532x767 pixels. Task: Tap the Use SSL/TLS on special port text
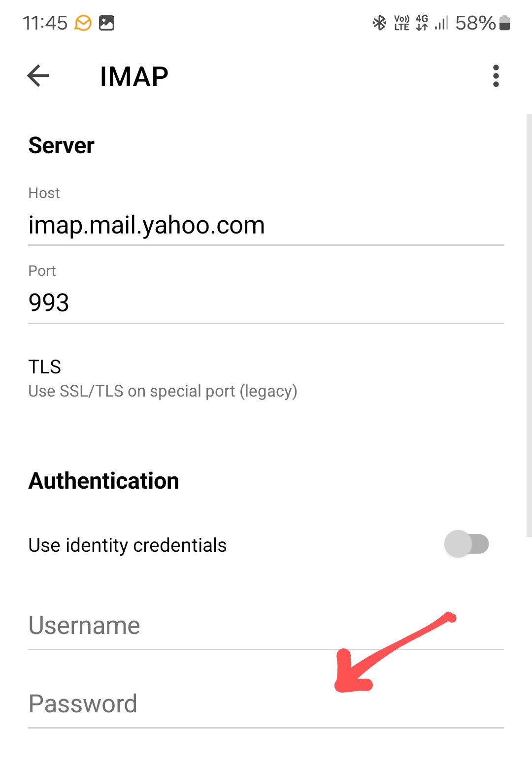click(163, 391)
